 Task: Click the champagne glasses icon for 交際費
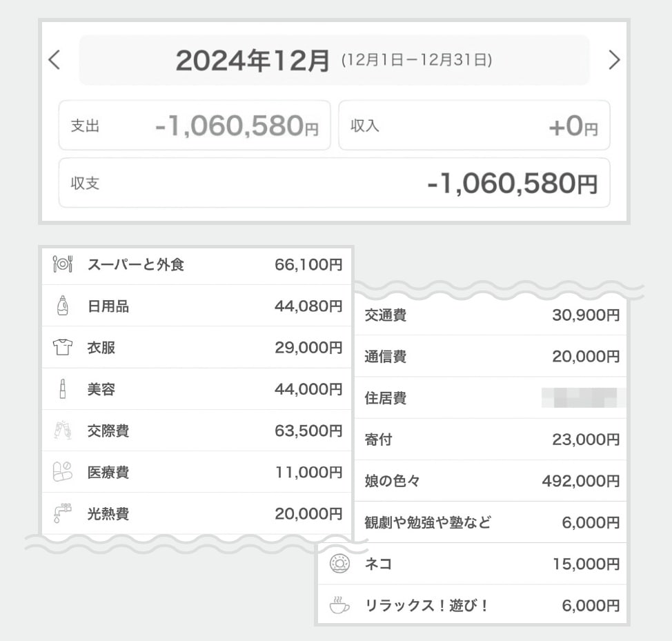pos(63,431)
